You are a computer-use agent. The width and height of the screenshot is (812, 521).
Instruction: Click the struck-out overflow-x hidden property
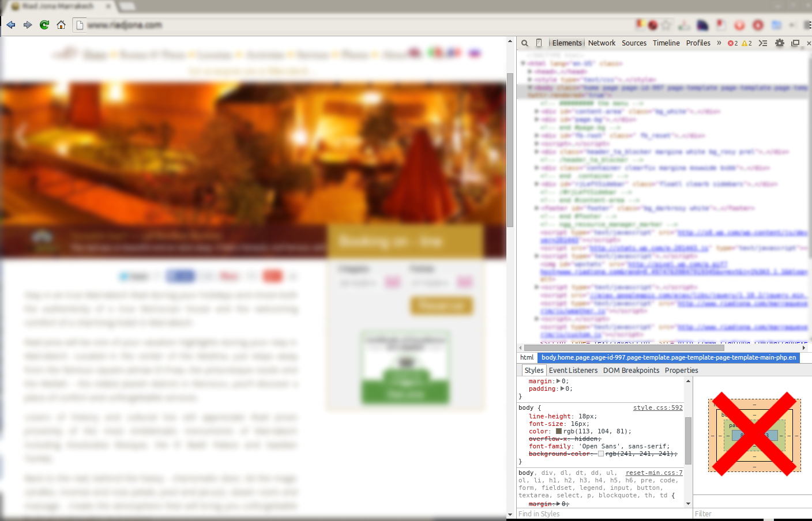click(x=565, y=439)
